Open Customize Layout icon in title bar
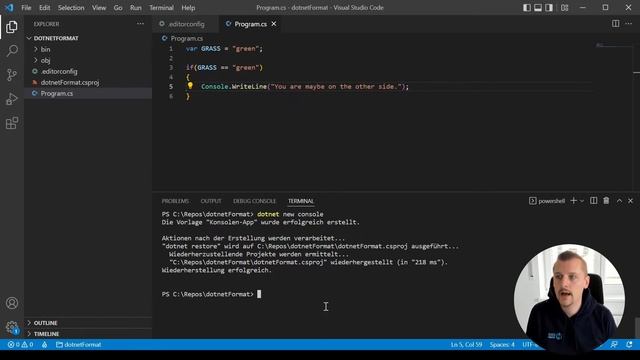Image resolution: width=640 pixels, height=360 pixels. pyautogui.click(x=564, y=7)
